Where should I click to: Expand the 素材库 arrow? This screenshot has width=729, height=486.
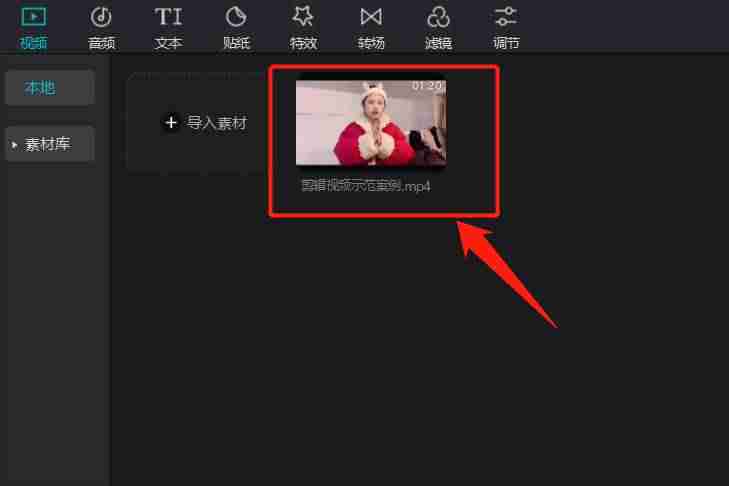[14, 145]
